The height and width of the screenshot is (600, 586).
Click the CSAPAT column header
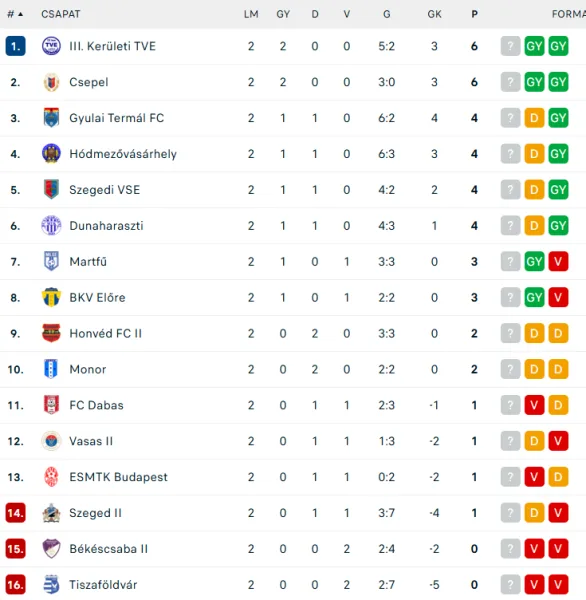(60, 14)
